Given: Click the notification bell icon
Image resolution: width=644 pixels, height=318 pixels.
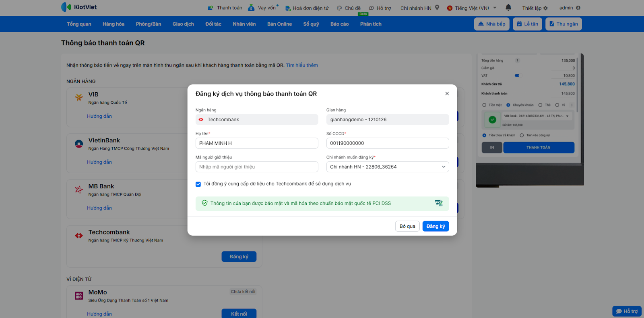Looking at the screenshot, I should (508, 7).
